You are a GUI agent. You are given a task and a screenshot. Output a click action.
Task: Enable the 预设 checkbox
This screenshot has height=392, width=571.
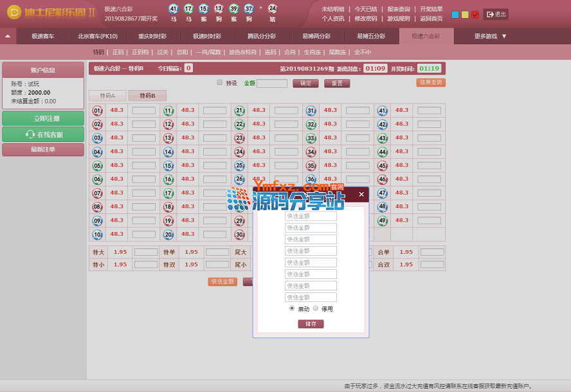pos(220,83)
